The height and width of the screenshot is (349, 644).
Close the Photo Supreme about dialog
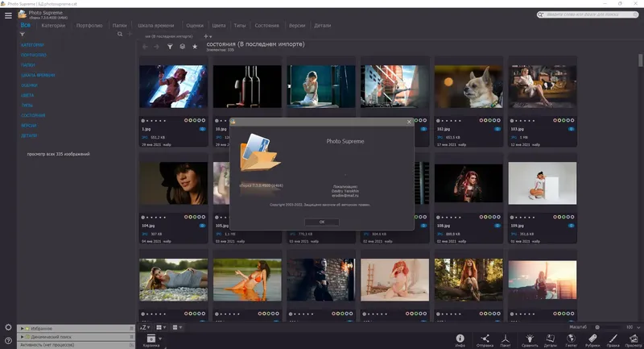(x=409, y=122)
